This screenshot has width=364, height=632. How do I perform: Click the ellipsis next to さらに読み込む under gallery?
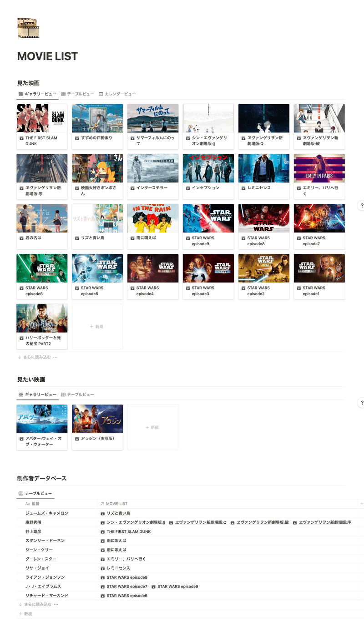[x=56, y=357]
